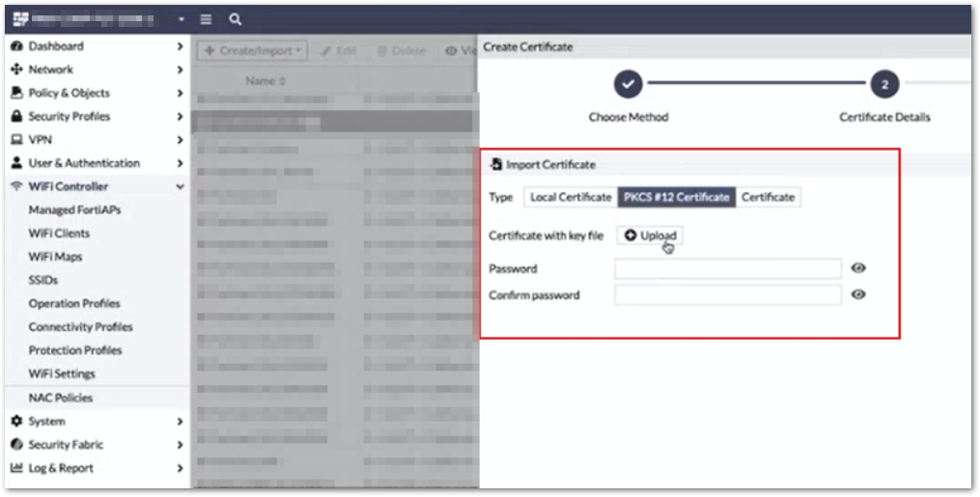This screenshot has width=980, height=497.
Task: Expand the Policy & Objects chevron
Action: pos(180,93)
